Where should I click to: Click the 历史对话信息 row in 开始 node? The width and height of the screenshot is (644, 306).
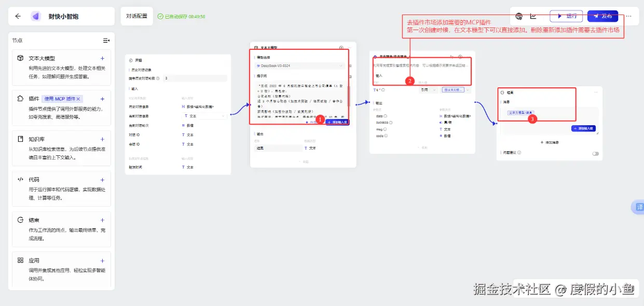click(178, 107)
